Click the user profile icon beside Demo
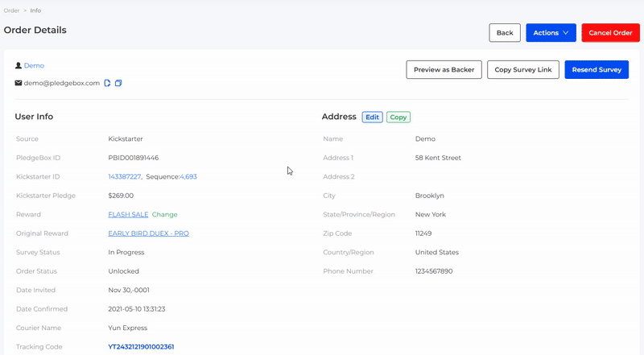This screenshot has height=355, width=644. pos(19,66)
